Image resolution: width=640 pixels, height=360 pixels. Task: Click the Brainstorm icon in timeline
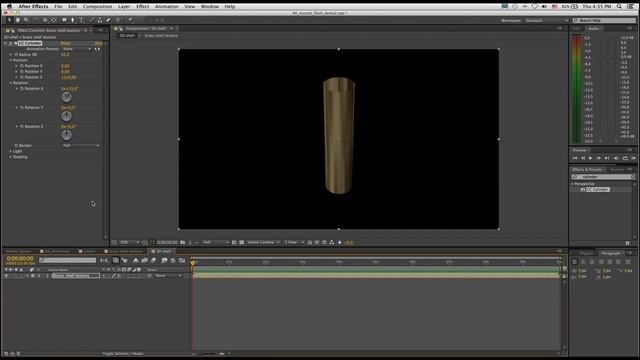pos(164,260)
